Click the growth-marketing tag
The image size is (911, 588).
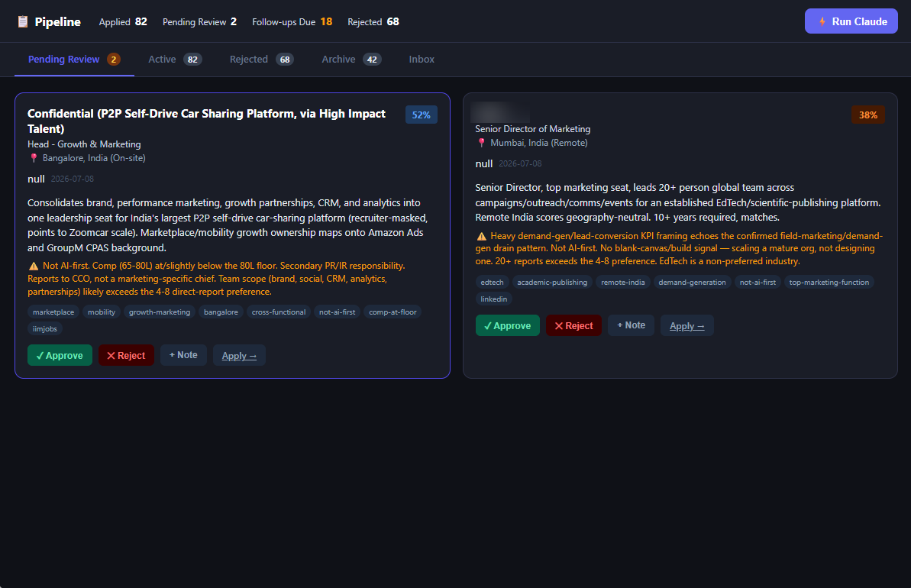(x=159, y=312)
